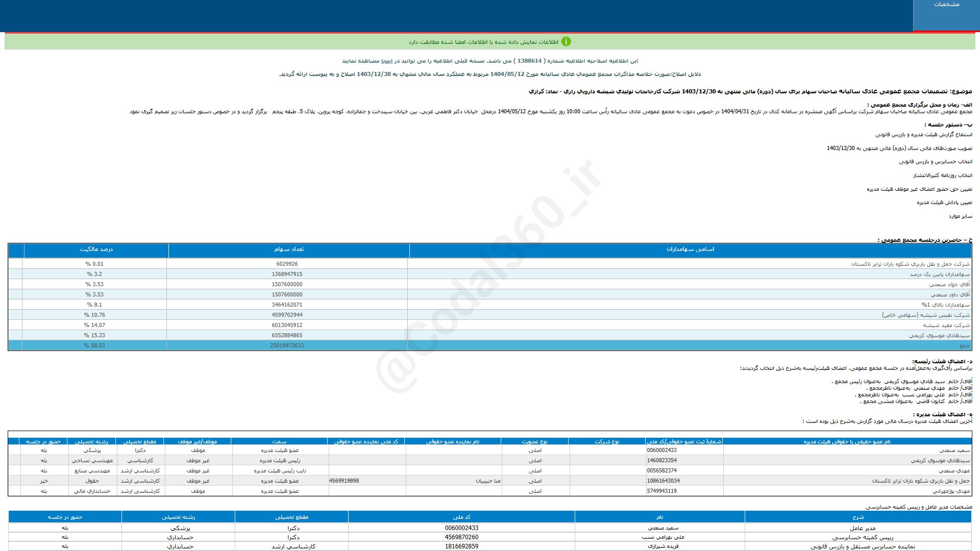Click the سمت column header
Image resolution: width=980 pixels, height=551 pixels.
point(279,441)
